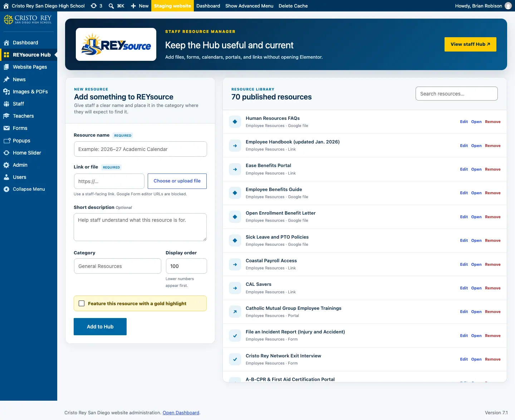This screenshot has height=420, width=515.
Task: Enable the gold highlight feature checkbox
Action: (82, 303)
